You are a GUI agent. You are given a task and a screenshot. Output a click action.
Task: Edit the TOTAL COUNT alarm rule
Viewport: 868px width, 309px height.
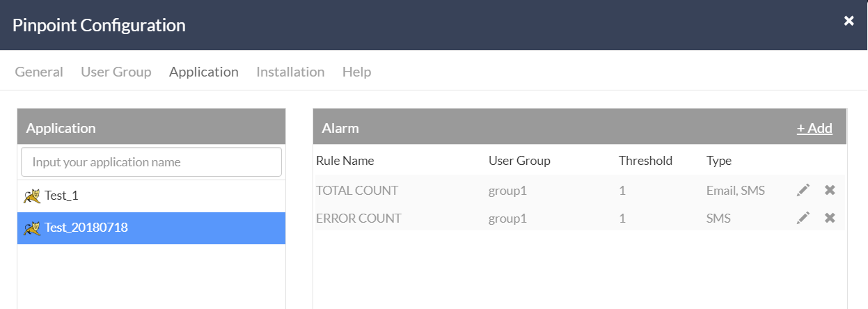pos(803,190)
